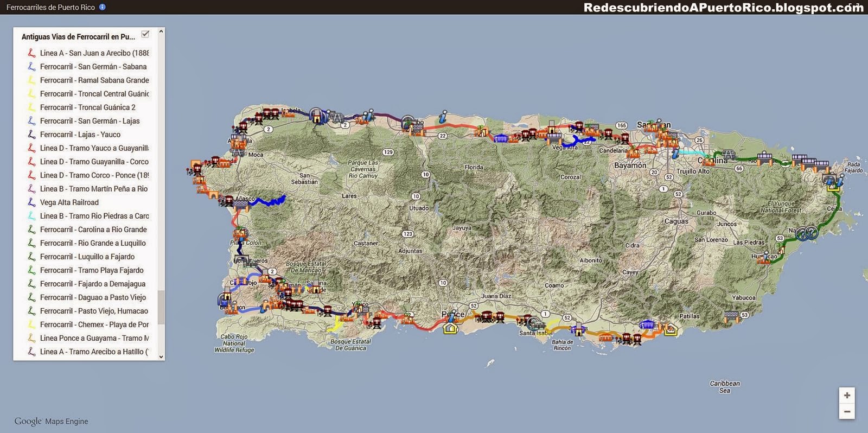Select Vega Alta Railroad in the legend
Image resolution: width=868 pixels, height=433 pixels.
click(69, 202)
